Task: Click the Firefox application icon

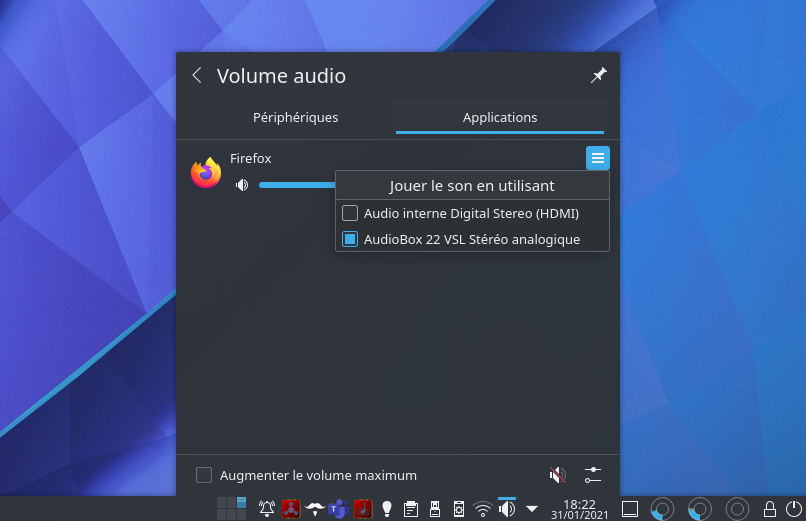Action: [x=206, y=173]
